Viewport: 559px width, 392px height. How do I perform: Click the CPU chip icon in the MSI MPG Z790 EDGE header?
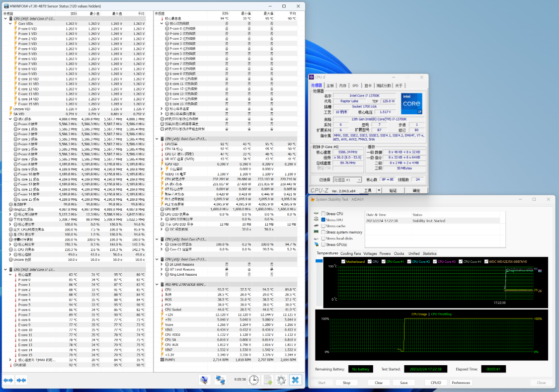coord(162,284)
